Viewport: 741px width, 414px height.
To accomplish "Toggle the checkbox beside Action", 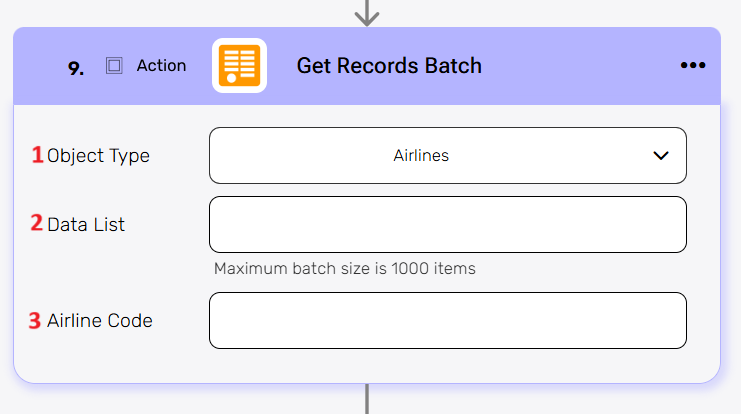I will point(114,66).
